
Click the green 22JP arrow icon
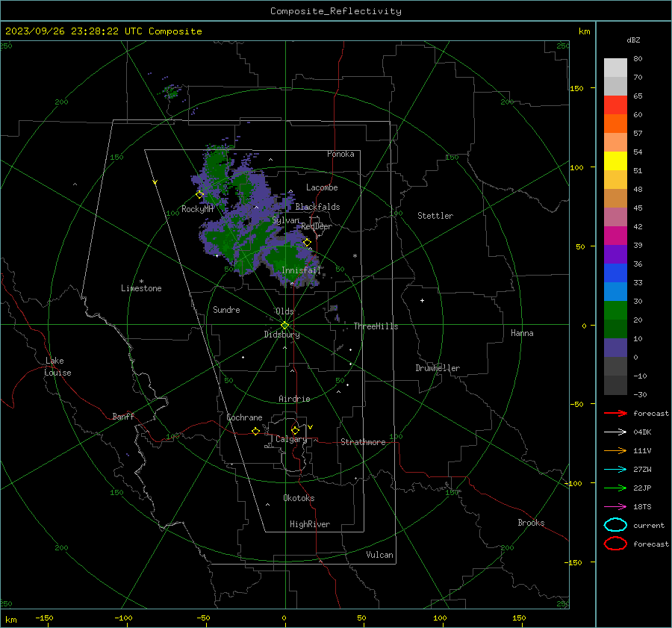pos(615,488)
